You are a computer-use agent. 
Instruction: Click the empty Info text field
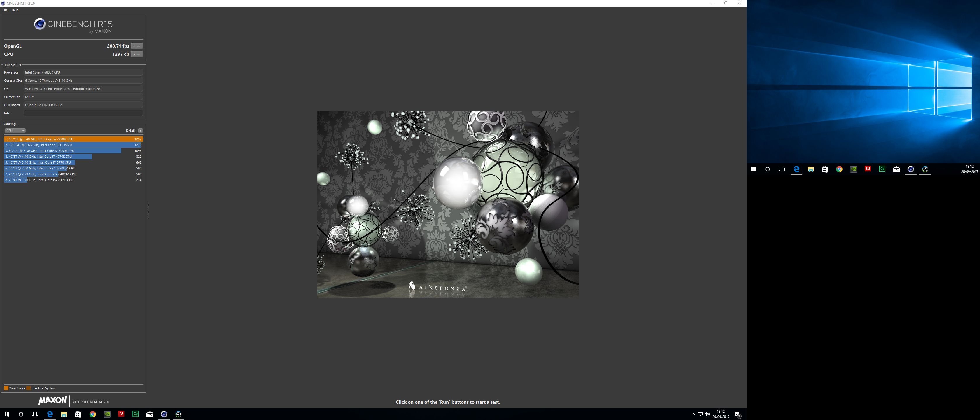(83, 113)
